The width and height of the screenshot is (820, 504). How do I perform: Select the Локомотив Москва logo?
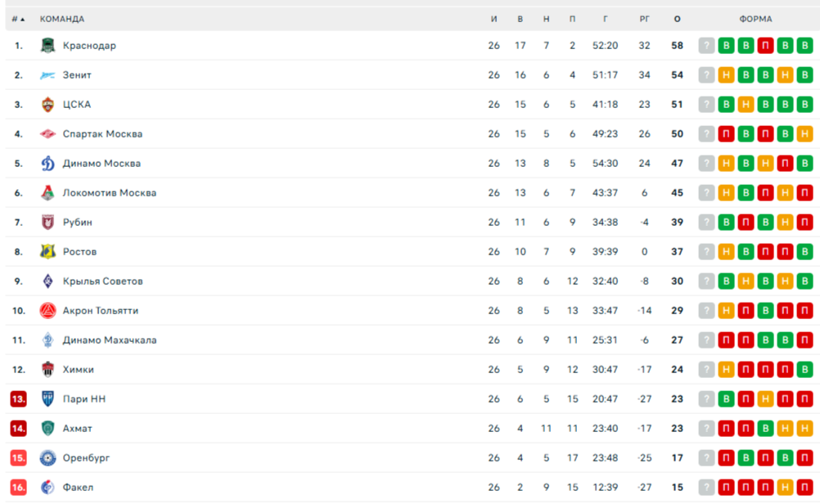click(47, 193)
